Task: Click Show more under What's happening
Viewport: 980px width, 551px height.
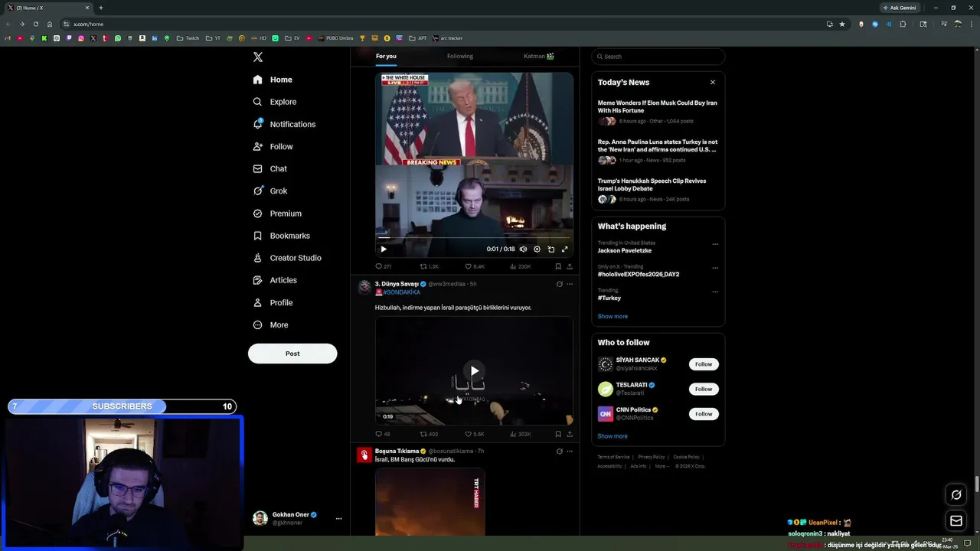Action: click(x=612, y=316)
